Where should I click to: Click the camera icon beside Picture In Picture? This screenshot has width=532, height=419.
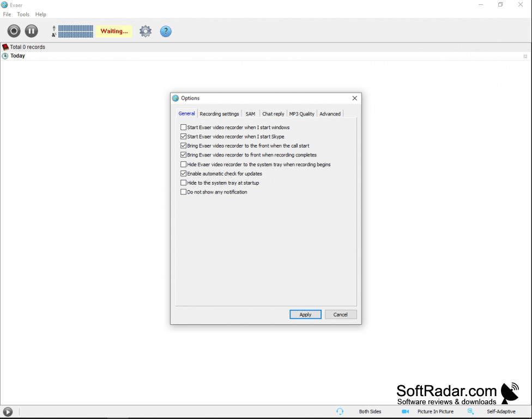pos(405,411)
